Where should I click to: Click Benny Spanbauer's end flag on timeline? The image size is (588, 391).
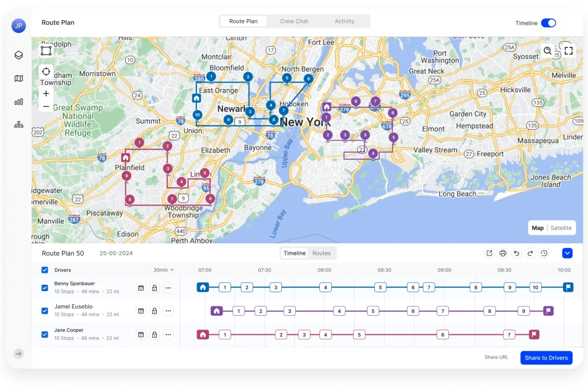click(x=568, y=288)
